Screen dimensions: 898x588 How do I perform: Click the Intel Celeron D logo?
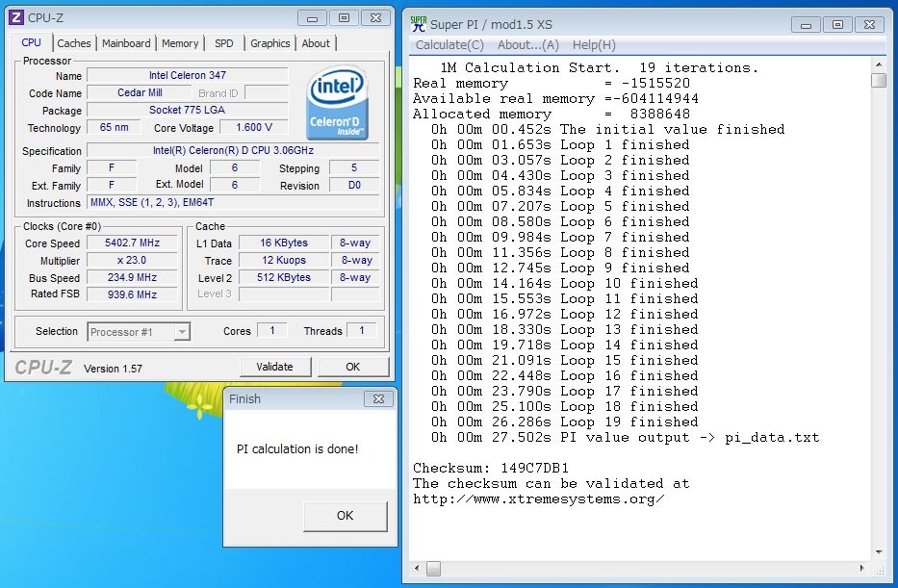[x=336, y=106]
